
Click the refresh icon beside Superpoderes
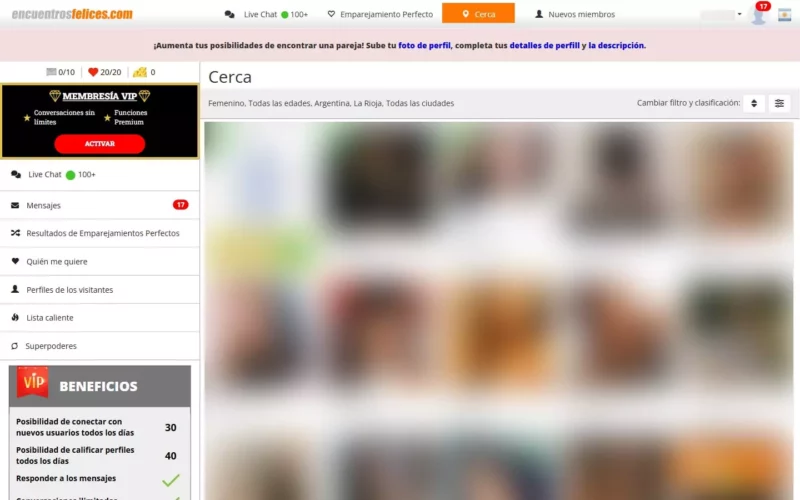tap(14, 346)
